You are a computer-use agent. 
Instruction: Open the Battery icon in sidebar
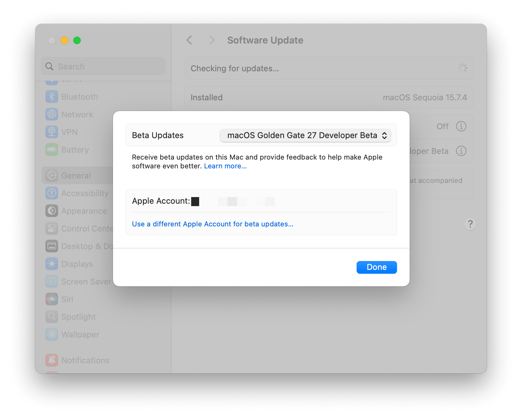point(52,149)
